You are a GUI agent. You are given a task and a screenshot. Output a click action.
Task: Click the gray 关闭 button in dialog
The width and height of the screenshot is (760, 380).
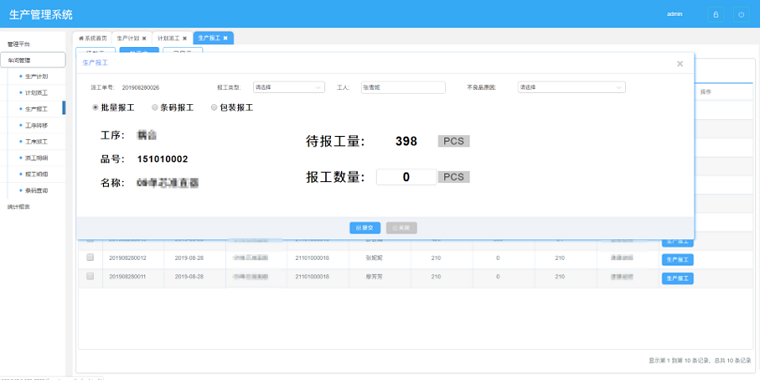coord(401,228)
